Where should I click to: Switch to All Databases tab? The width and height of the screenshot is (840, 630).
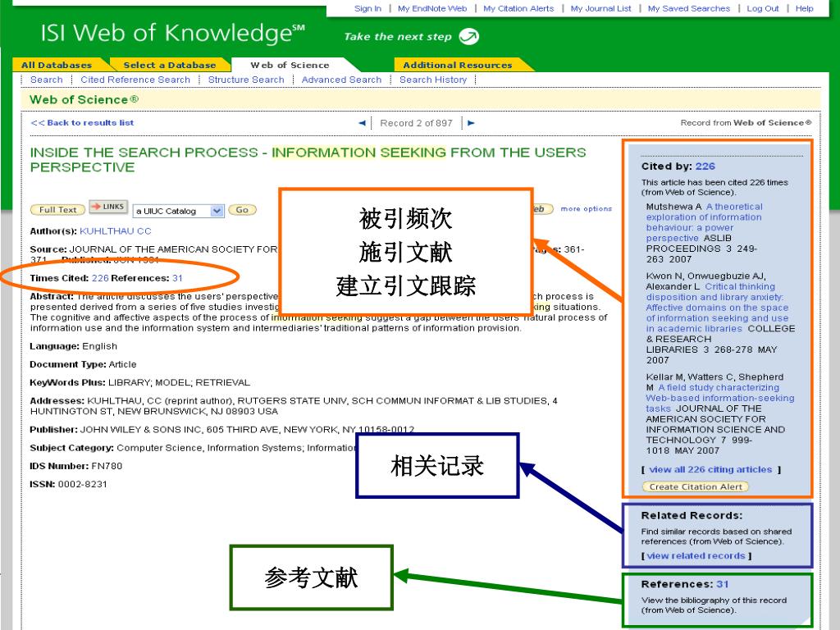(57, 66)
